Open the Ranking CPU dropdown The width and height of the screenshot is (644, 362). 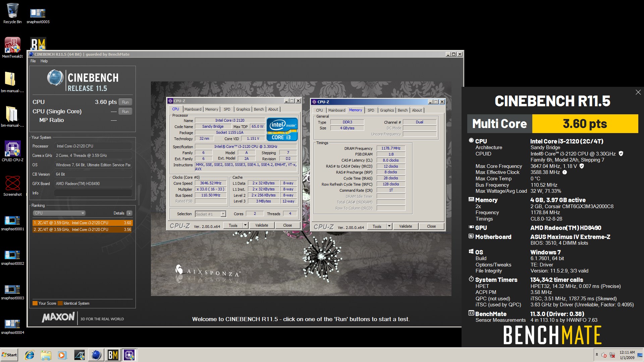[59, 213]
